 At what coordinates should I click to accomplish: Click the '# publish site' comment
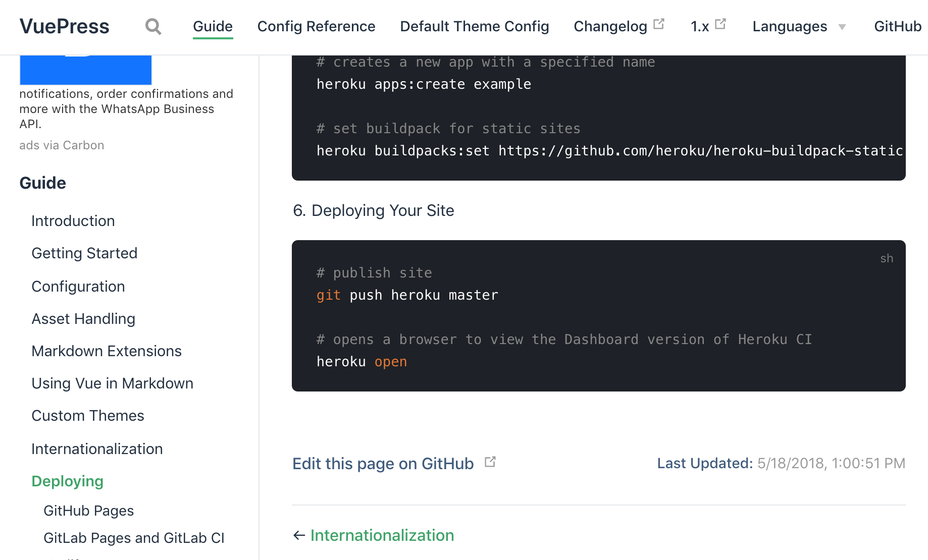click(x=374, y=273)
